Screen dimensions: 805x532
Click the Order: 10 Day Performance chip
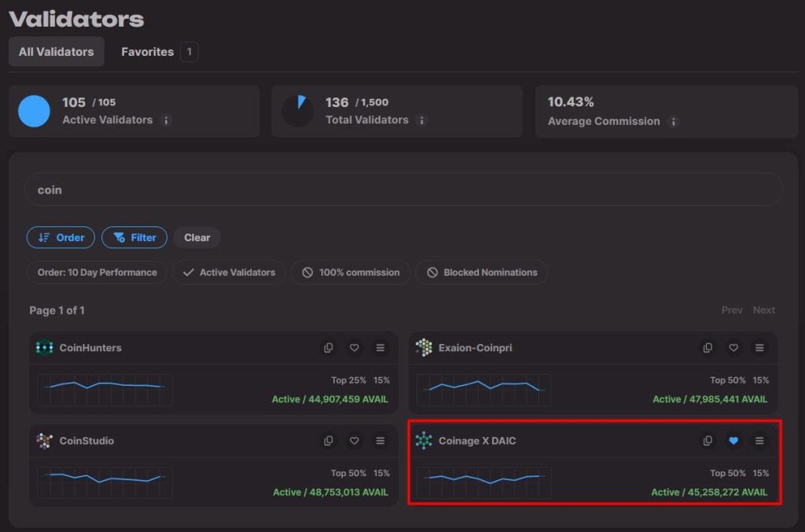point(97,273)
